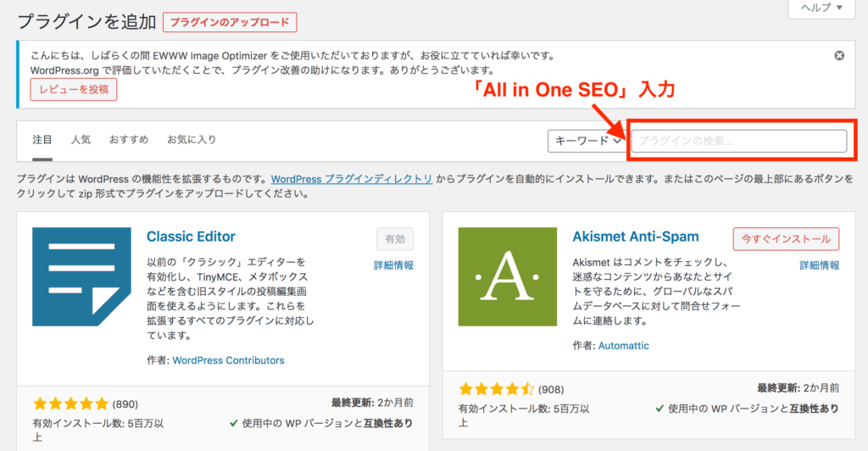The width and height of the screenshot is (868, 451).
Task: Click Classic Editor's 最終更新: 2か月前 text
Action: coord(373,403)
